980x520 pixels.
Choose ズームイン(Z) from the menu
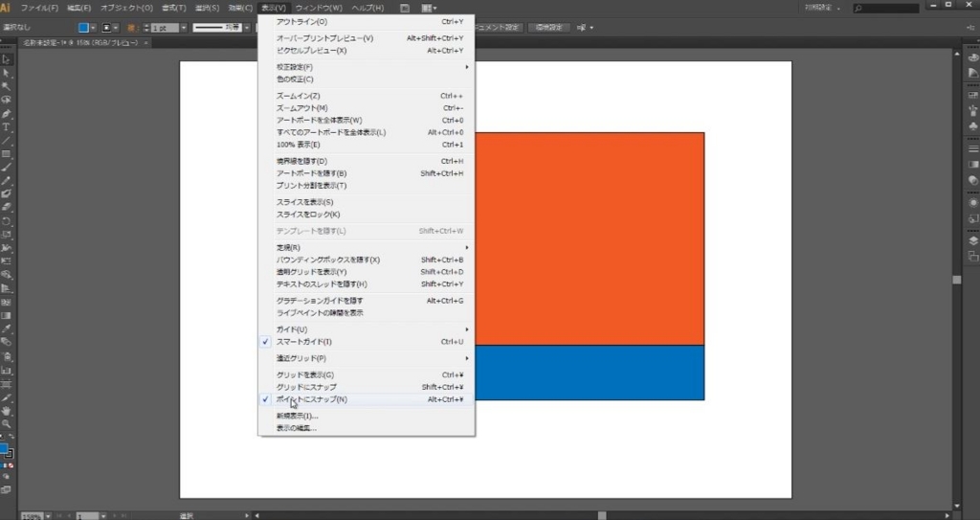coord(367,96)
